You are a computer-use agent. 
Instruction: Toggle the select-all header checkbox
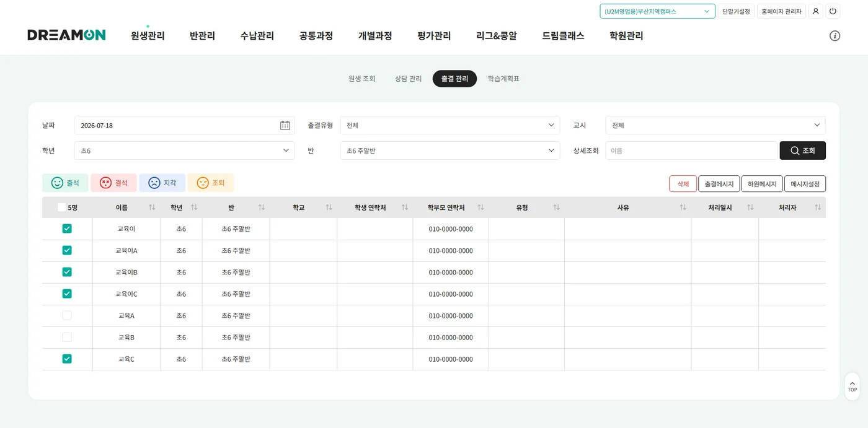point(62,207)
